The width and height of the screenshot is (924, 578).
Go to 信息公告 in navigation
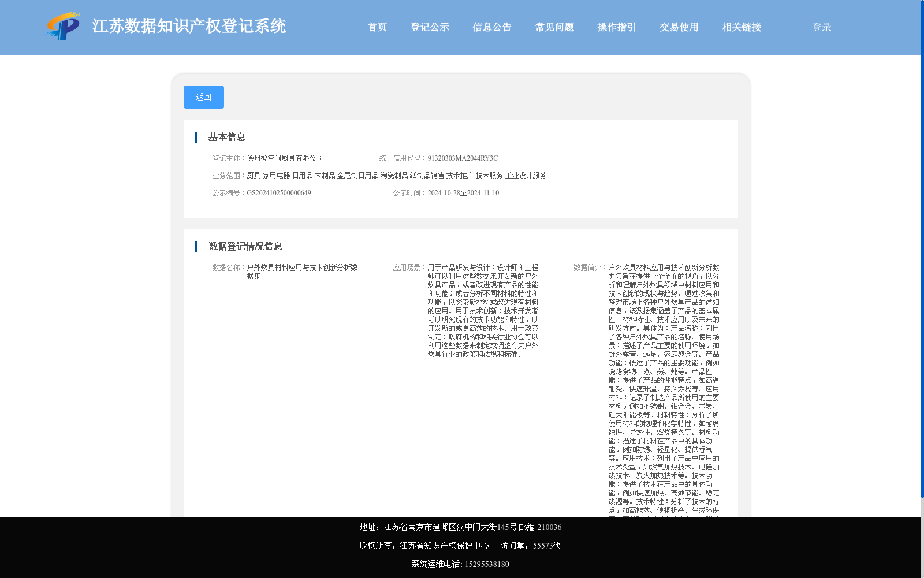point(492,27)
